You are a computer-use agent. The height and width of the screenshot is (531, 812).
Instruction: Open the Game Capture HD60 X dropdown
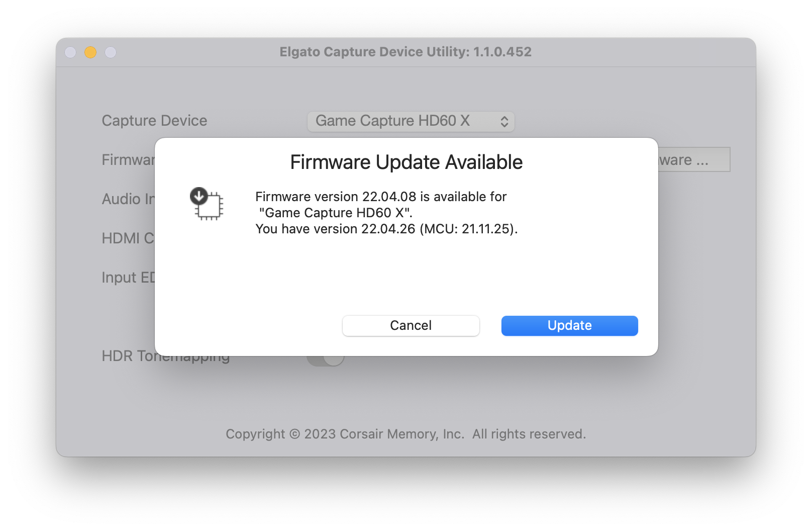tap(410, 121)
